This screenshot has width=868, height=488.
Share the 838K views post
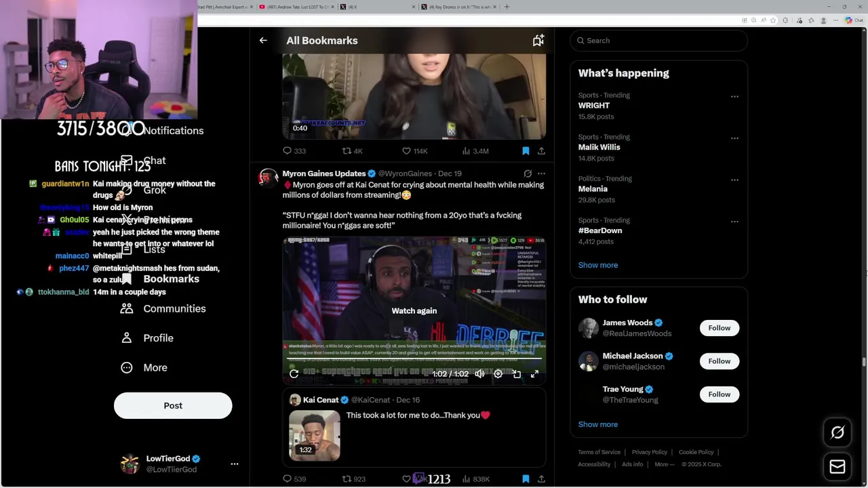pyautogui.click(x=541, y=479)
